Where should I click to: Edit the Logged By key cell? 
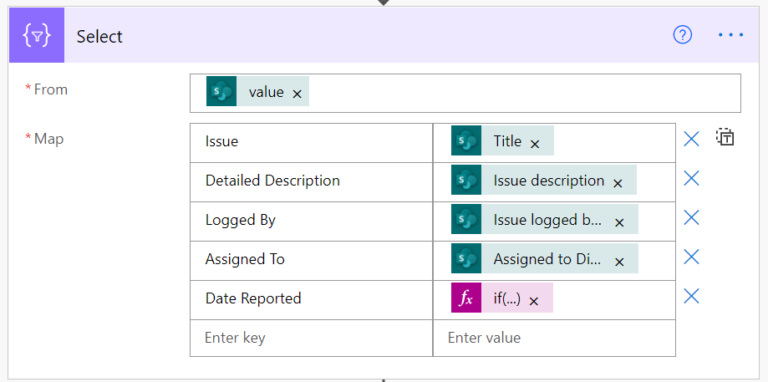pyautogui.click(x=312, y=221)
